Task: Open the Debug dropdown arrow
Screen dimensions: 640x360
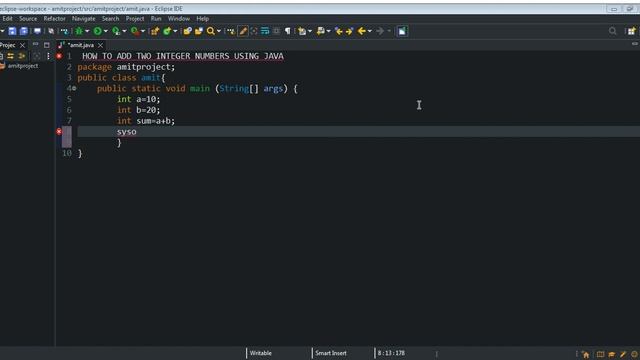Action: tap(87, 31)
